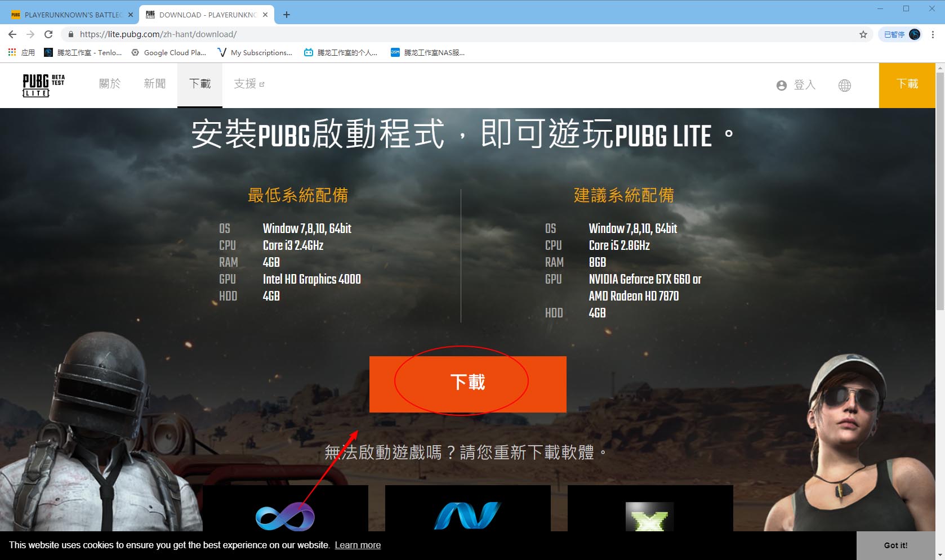945x560 pixels.
Task: Click the recommended RAM '8GB' value
Action: click(598, 262)
